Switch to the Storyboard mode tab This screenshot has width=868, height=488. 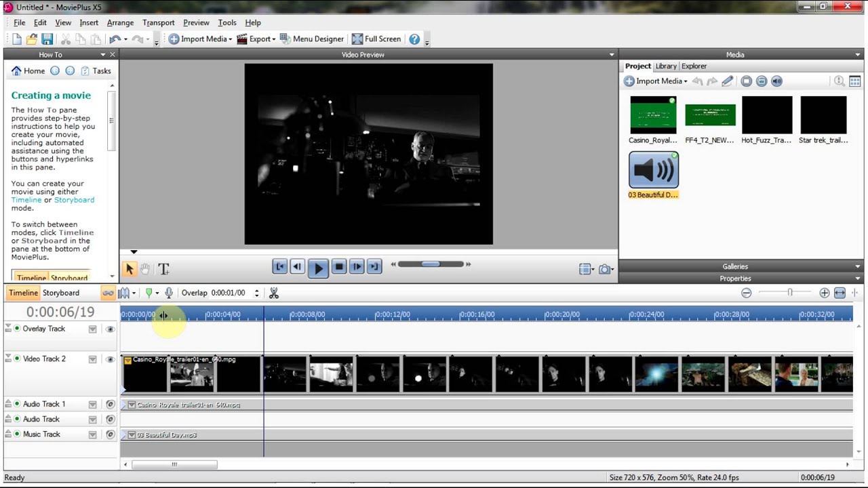[x=61, y=293]
